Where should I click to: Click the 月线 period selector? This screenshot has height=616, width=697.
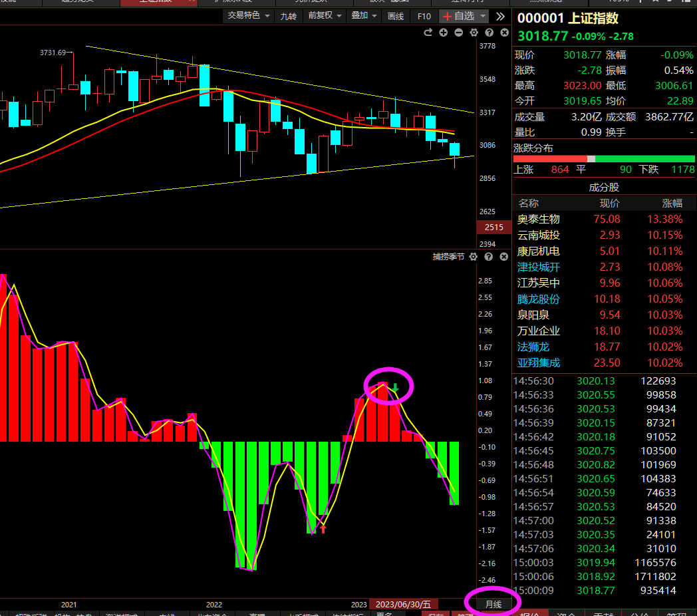click(x=493, y=604)
